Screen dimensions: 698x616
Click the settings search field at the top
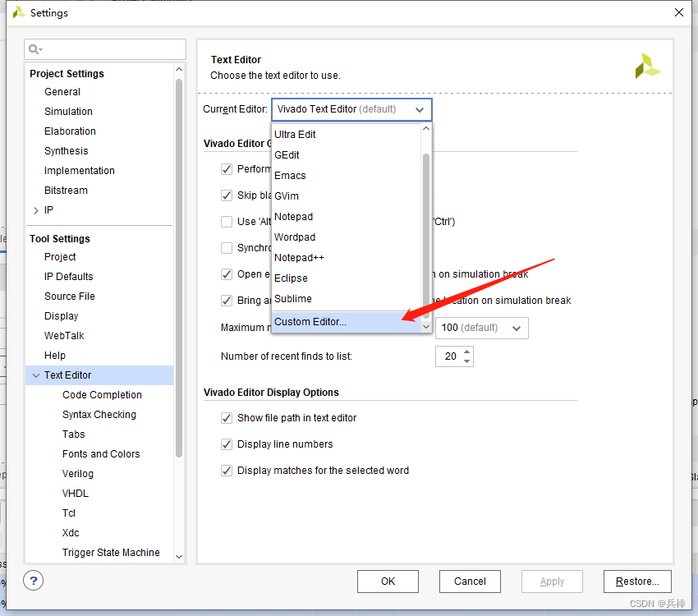(105, 49)
